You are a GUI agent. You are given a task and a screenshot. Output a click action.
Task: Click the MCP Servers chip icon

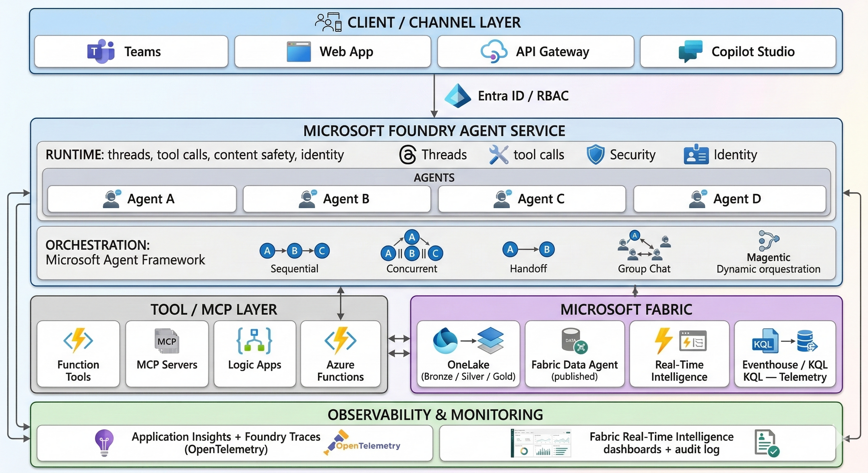tap(167, 341)
